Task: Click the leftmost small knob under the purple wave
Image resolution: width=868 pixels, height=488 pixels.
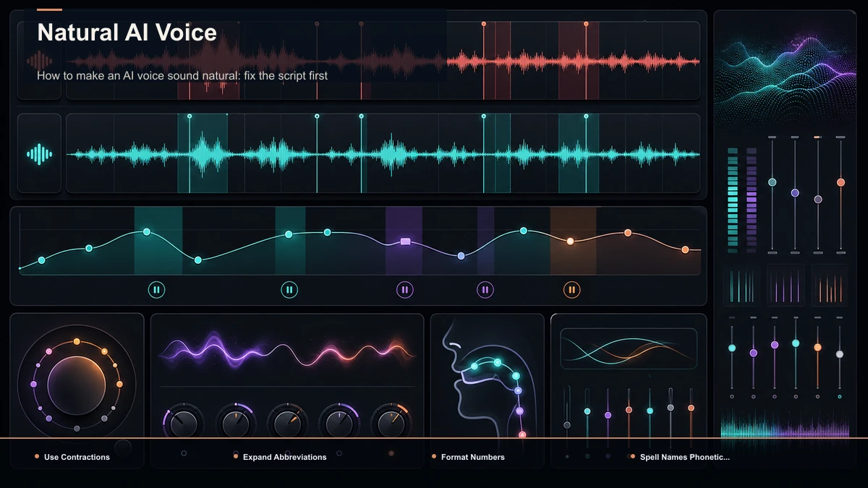Action: (x=183, y=424)
